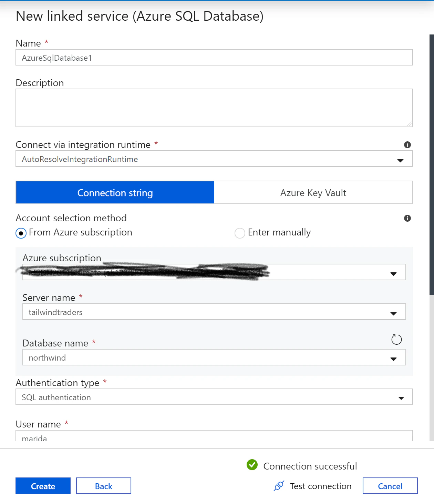Click the Test connection link
The width and height of the screenshot is (434, 504).
coord(321,486)
